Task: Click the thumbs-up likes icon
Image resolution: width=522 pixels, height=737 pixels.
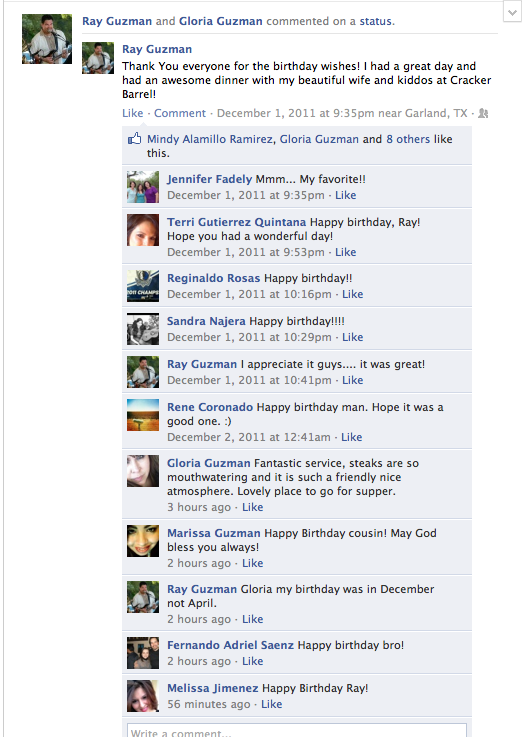Action: pyautogui.click(x=134, y=139)
